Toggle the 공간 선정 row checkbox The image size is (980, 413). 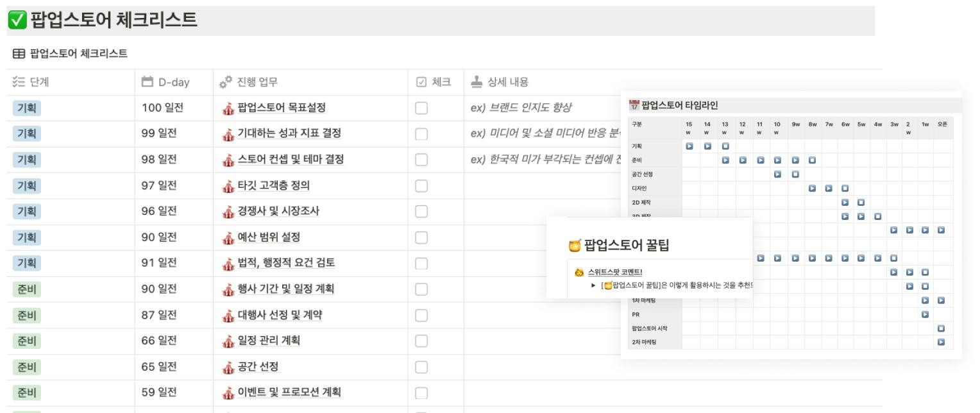(x=421, y=367)
